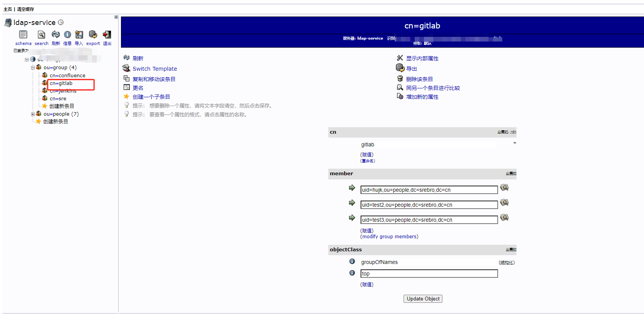Click browse icon beside uid=hujk member
The width and height of the screenshot is (644, 317).
coord(504,188)
